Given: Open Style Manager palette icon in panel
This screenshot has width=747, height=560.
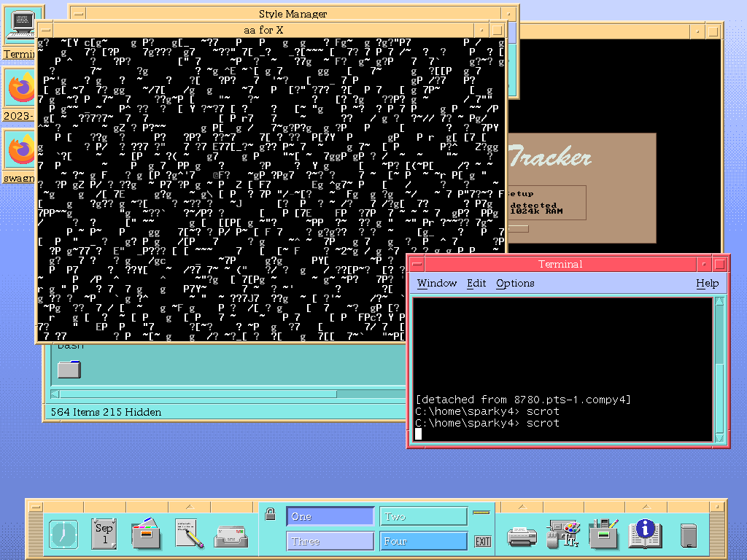Looking at the screenshot, I should 564,534.
